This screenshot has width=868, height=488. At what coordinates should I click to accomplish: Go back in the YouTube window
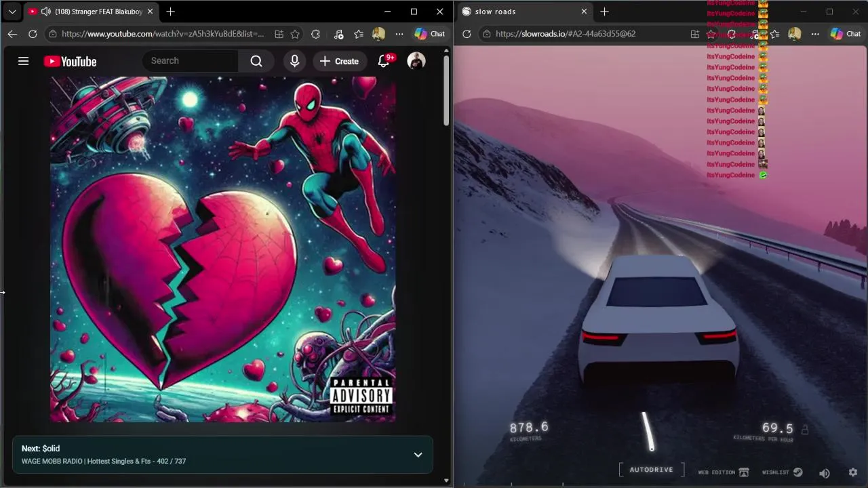click(x=12, y=34)
